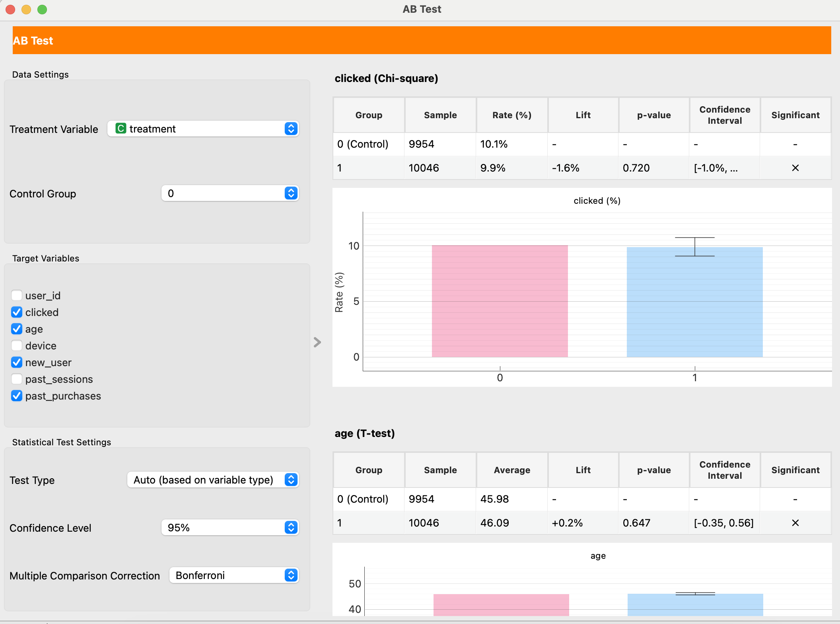Click the X significance mark in the age table
Viewport: 840px width, 624px height.
[795, 523]
